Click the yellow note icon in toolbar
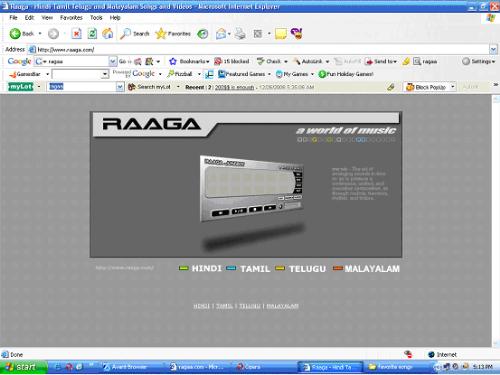Screen dimensions: 500x375 point(281,34)
